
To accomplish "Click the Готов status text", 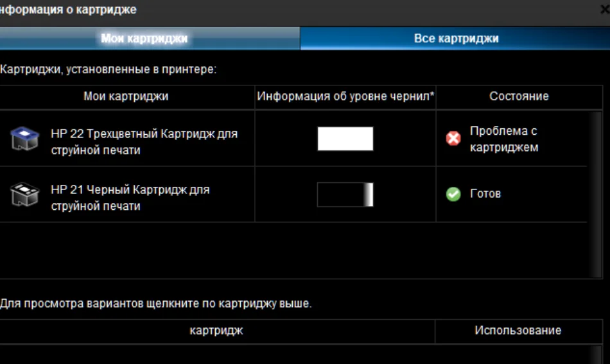I will [485, 194].
